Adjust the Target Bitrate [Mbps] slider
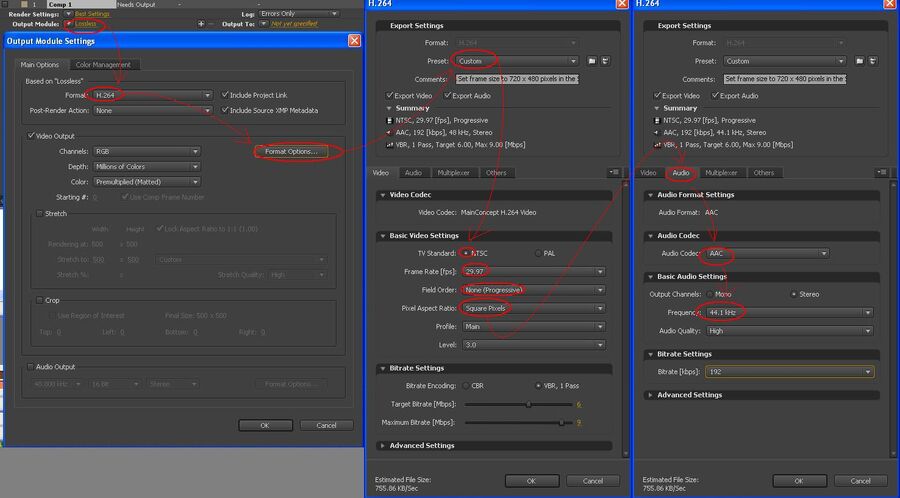Image resolution: width=900 pixels, height=498 pixels. point(529,404)
